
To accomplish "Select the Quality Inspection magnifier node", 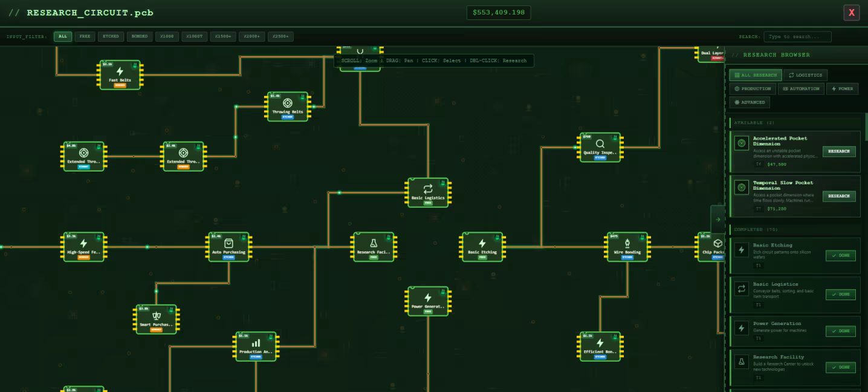I will [x=600, y=147].
